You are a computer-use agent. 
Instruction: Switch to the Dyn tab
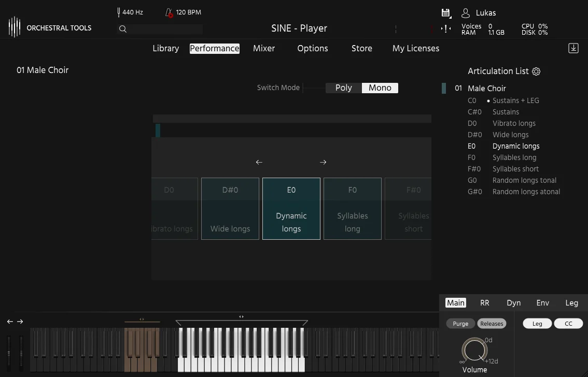pyautogui.click(x=514, y=303)
